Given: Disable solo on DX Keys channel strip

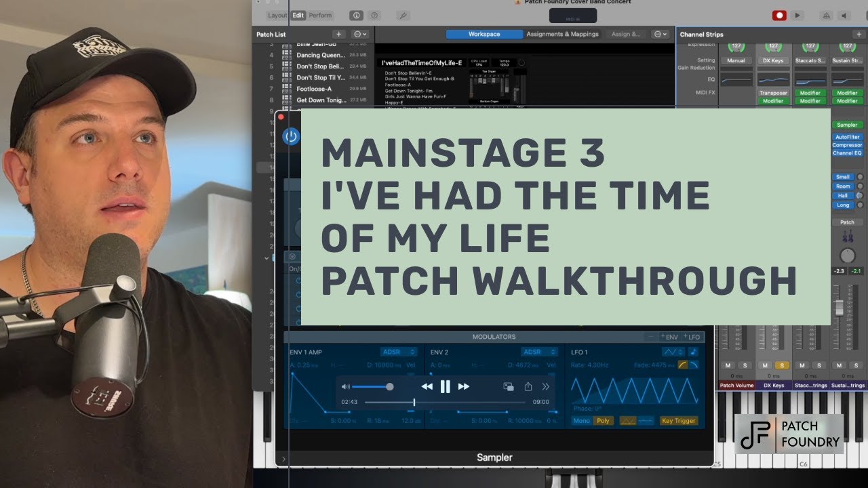Looking at the screenshot, I should [782, 365].
